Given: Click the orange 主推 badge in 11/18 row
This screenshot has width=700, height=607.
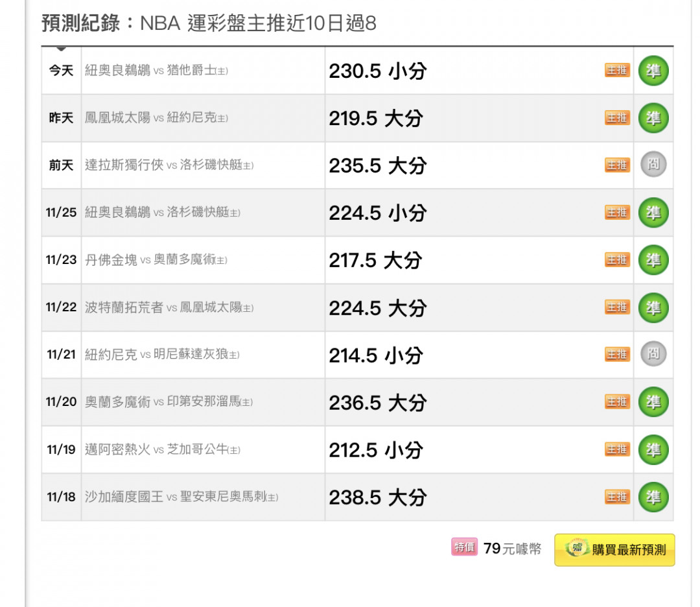Looking at the screenshot, I should tap(618, 497).
